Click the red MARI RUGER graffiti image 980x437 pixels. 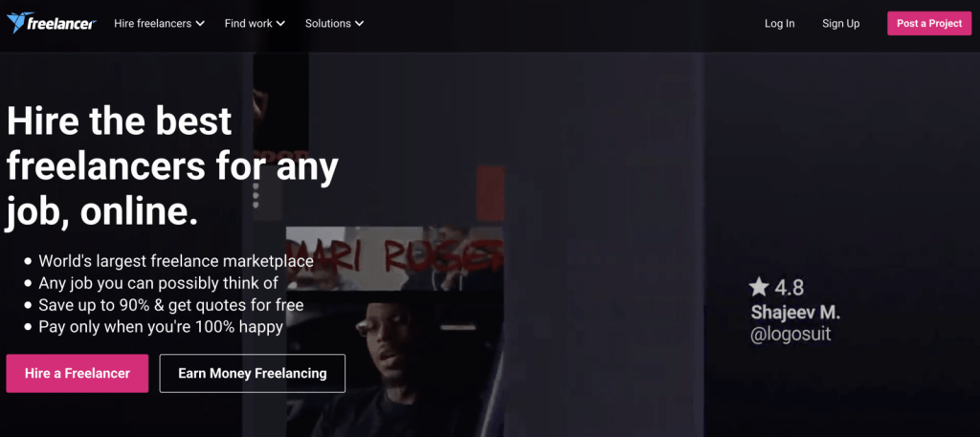point(394,258)
